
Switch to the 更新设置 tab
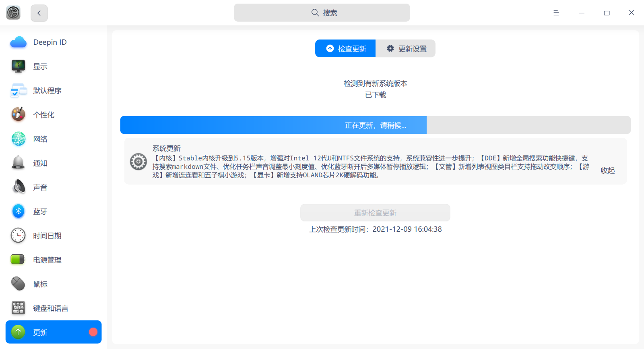(x=406, y=48)
